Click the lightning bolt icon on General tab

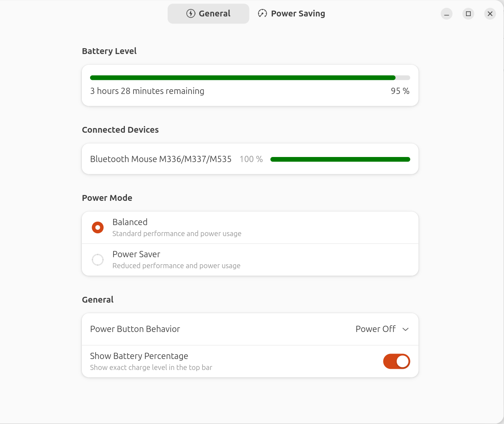click(191, 14)
